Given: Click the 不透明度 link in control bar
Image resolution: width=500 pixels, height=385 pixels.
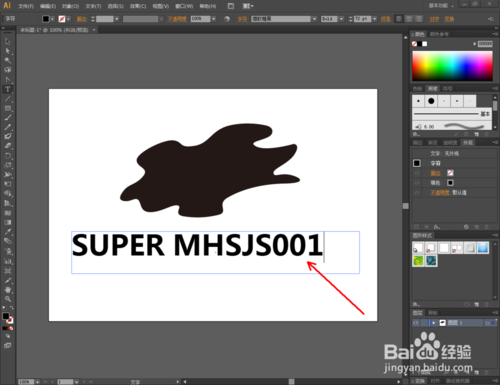Looking at the screenshot, I should click(x=177, y=19).
